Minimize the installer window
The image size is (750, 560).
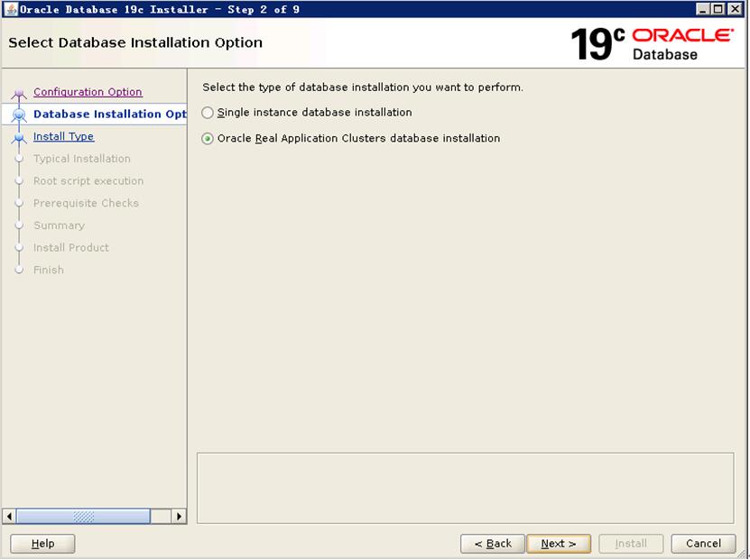[x=702, y=9]
